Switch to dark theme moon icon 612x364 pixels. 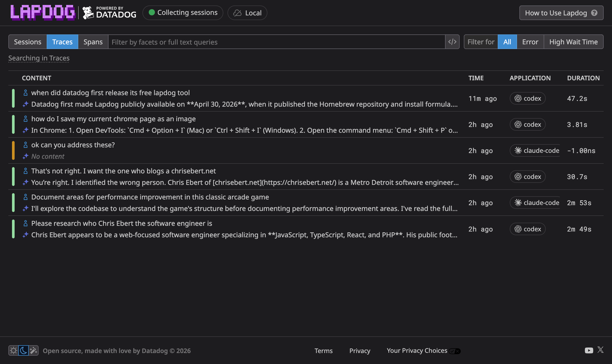(x=23, y=350)
